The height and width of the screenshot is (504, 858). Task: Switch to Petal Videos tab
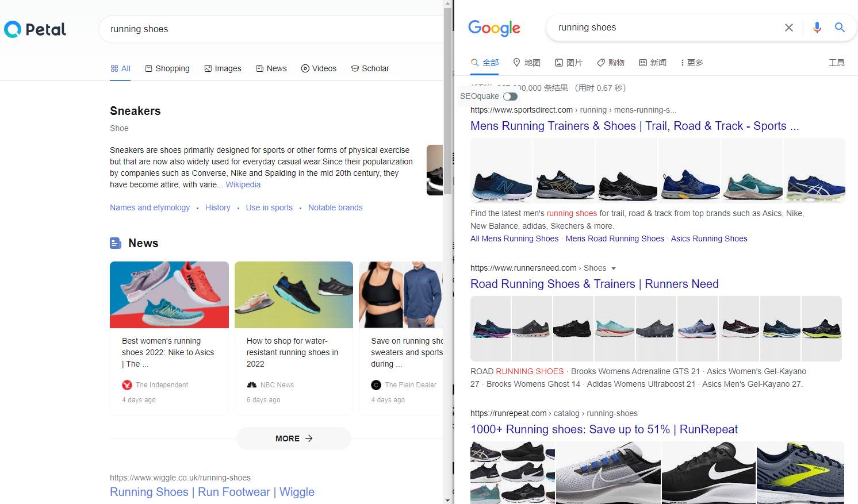click(319, 68)
